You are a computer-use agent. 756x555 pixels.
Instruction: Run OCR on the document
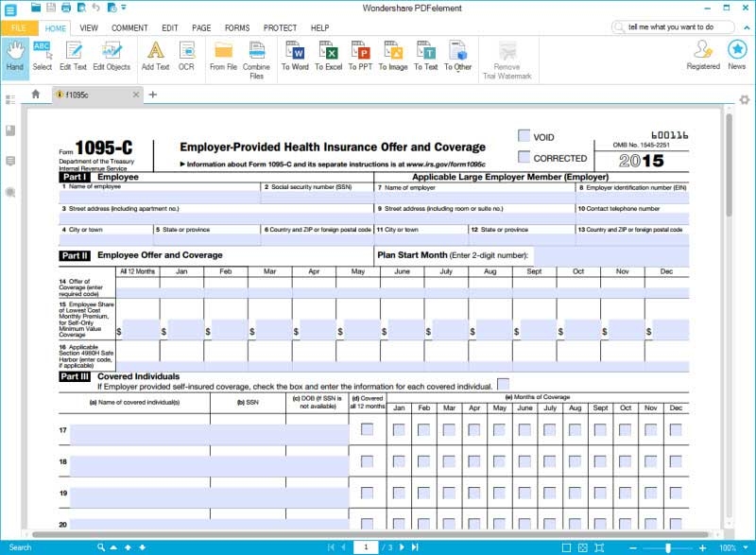tap(186, 56)
